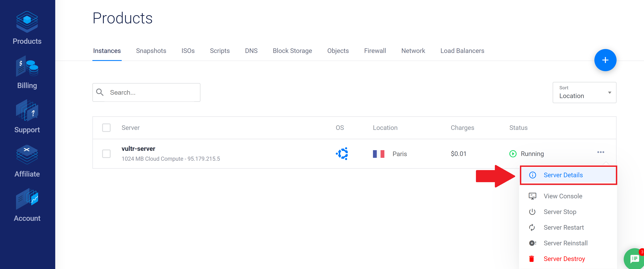Click the red trash icon
Image resolution: width=644 pixels, height=269 pixels.
pos(532,259)
